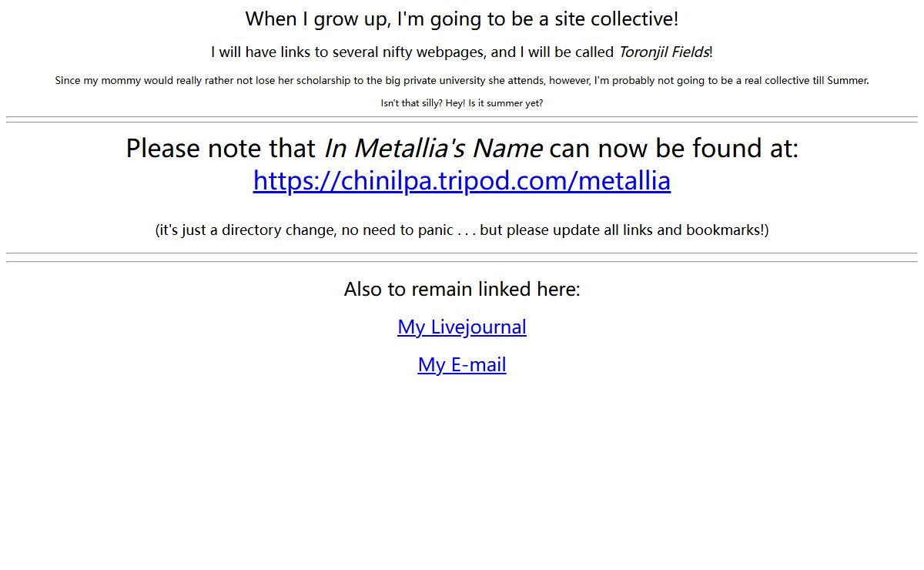
Task: Click the italic "In Metallia's Name" title
Action: [x=434, y=148]
